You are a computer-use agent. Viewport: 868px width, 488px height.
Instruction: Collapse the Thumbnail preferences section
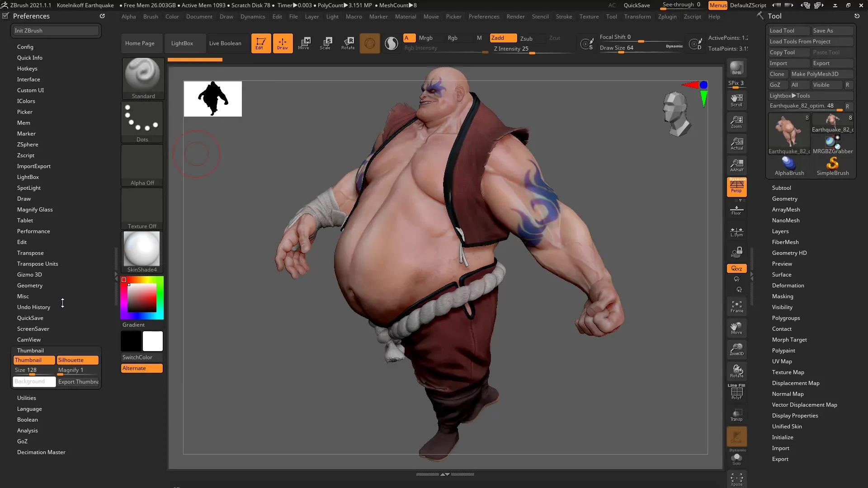point(30,351)
